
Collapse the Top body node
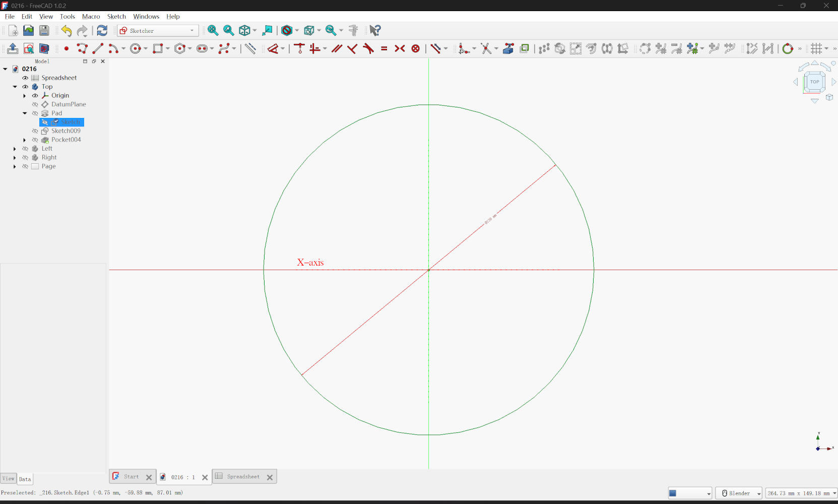[x=15, y=87]
